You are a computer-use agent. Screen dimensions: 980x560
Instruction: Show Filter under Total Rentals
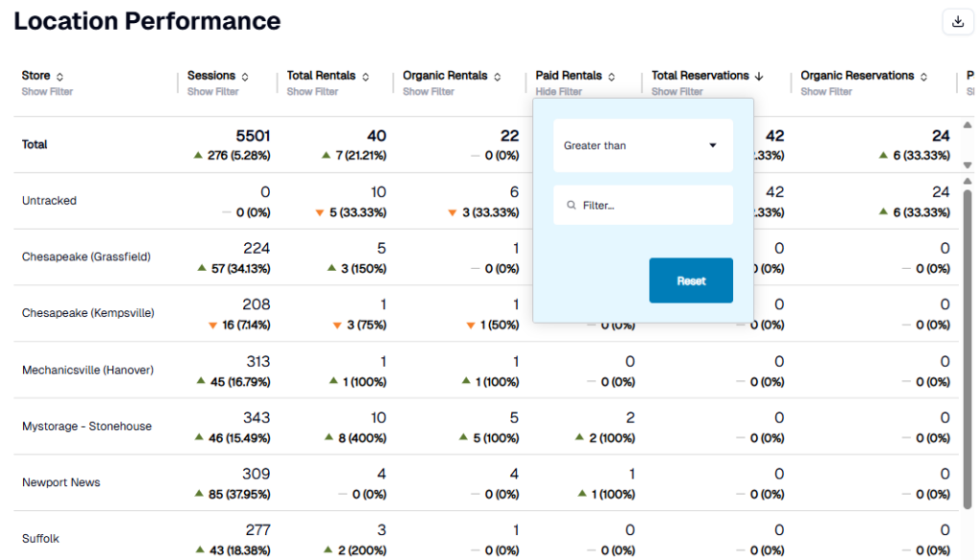tap(313, 92)
